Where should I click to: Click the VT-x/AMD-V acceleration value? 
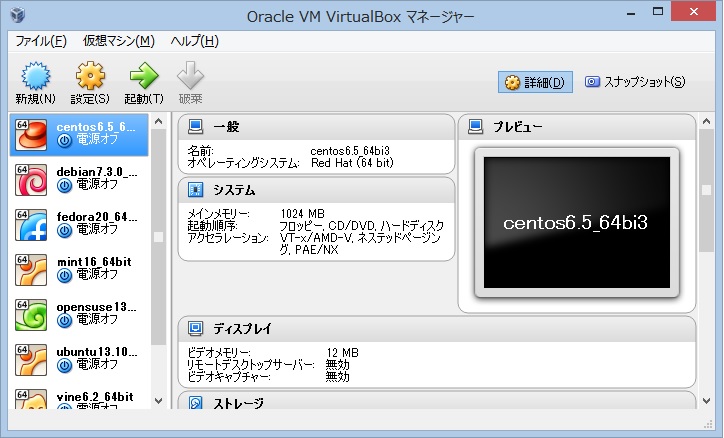point(360,244)
